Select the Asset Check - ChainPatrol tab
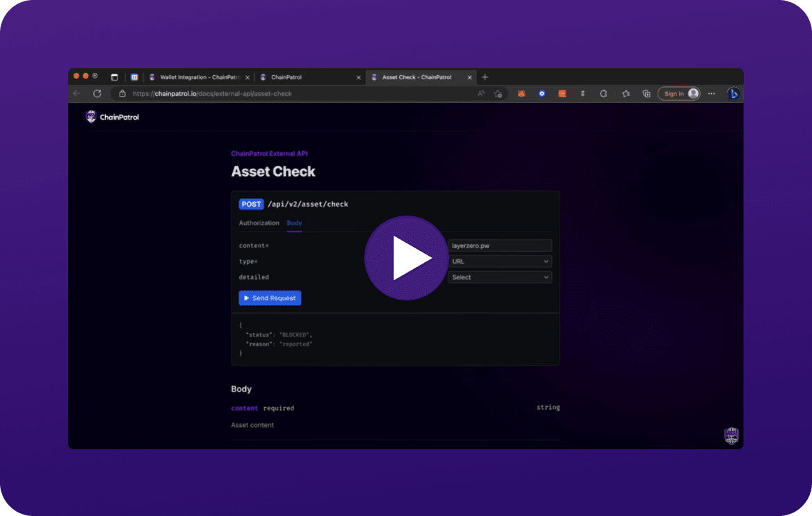Screen dimensions: 812x516 pyautogui.click(x=421, y=77)
